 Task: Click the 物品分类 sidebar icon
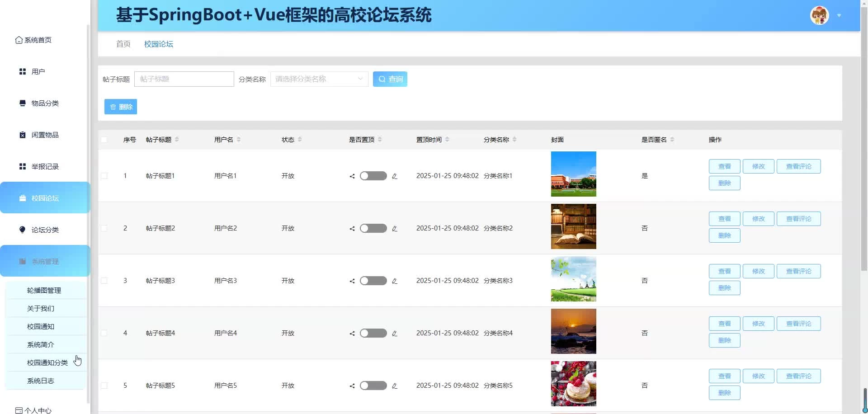coord(23,103)
